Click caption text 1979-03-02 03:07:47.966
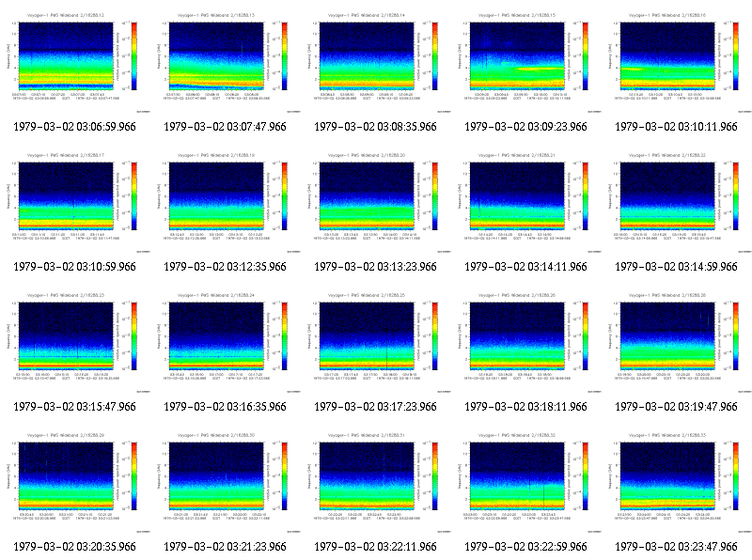Viewport: 752px width, 560px height. [x=225, y=127]
